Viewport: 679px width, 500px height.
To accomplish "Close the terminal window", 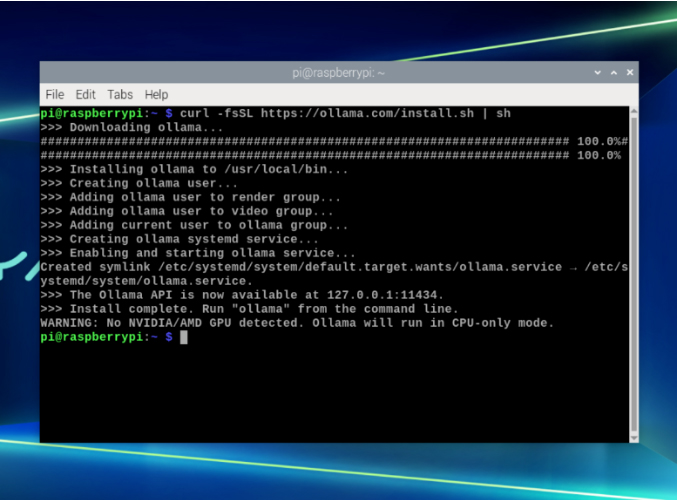I will point(630,73).
